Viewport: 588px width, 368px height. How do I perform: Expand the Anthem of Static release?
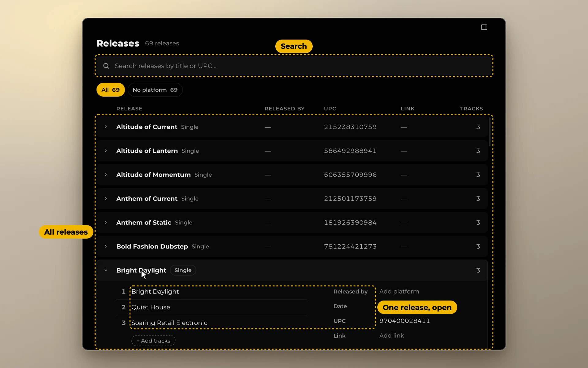click(106, 223)
